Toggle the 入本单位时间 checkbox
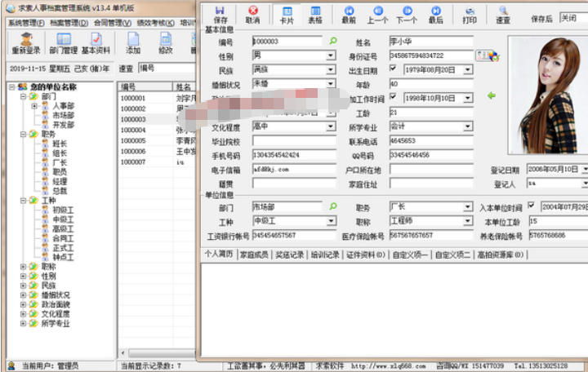 click(x=532, y=206)
